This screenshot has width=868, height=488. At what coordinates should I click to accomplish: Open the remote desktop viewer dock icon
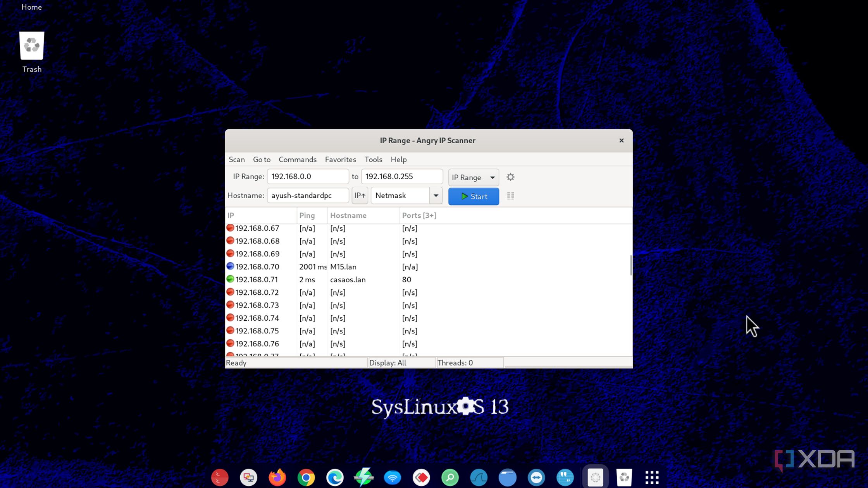[248, 478]
